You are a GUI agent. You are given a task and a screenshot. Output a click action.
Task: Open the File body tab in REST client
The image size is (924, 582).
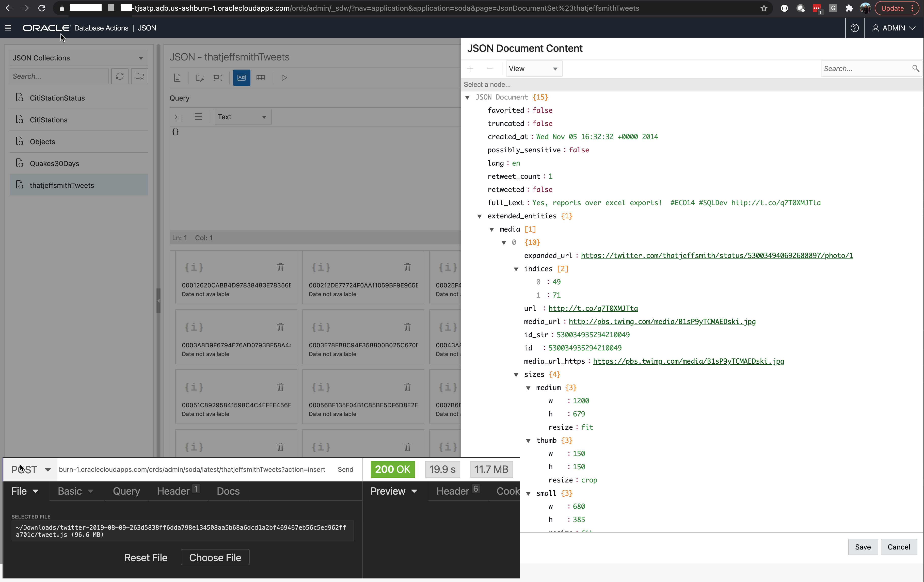tap(25, 491)
